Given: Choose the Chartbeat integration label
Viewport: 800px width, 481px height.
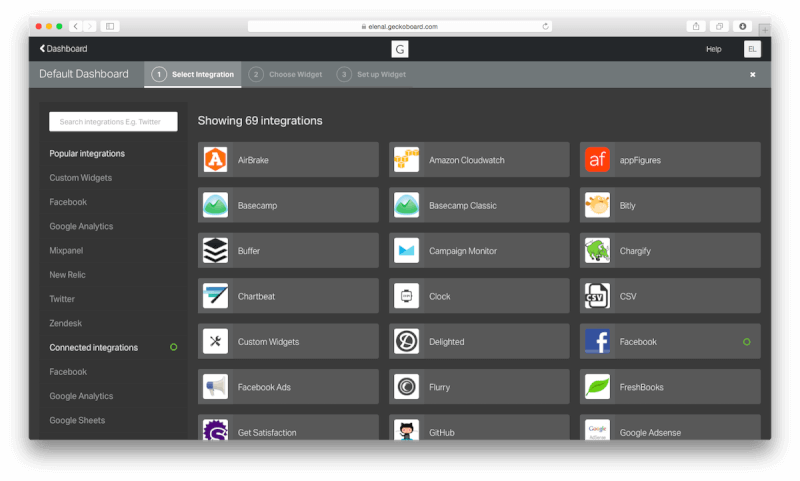Looking at the screenshot, I should (x=256, y=296).
